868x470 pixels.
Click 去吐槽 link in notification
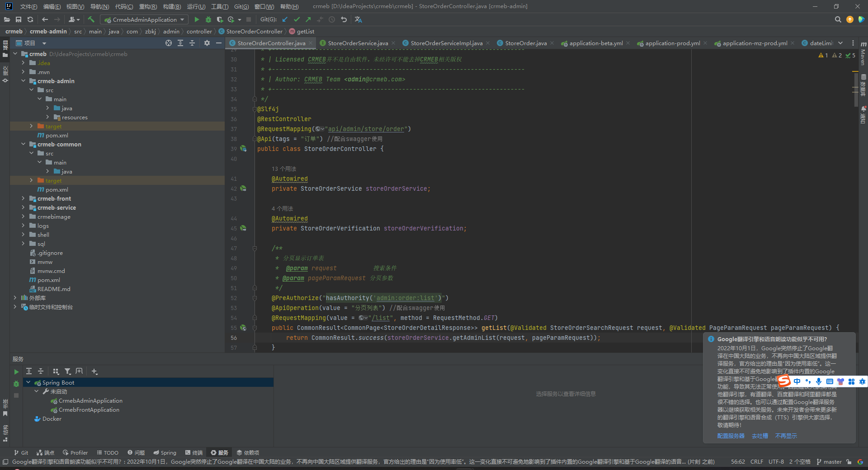pos(759,436)
